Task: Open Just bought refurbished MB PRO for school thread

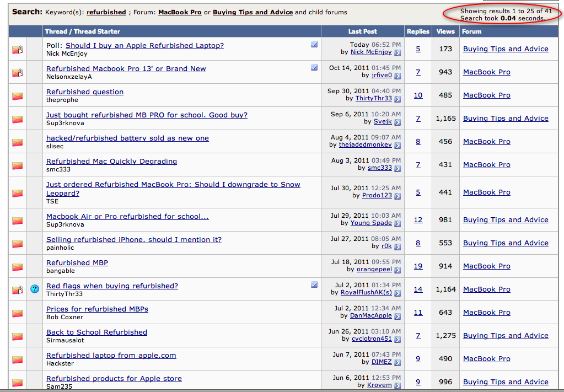Action: [x=147, y=115]
